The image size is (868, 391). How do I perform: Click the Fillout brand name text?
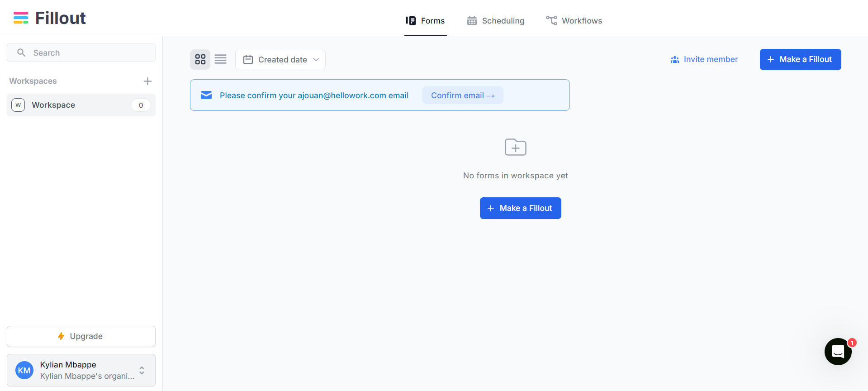point(61,18)
